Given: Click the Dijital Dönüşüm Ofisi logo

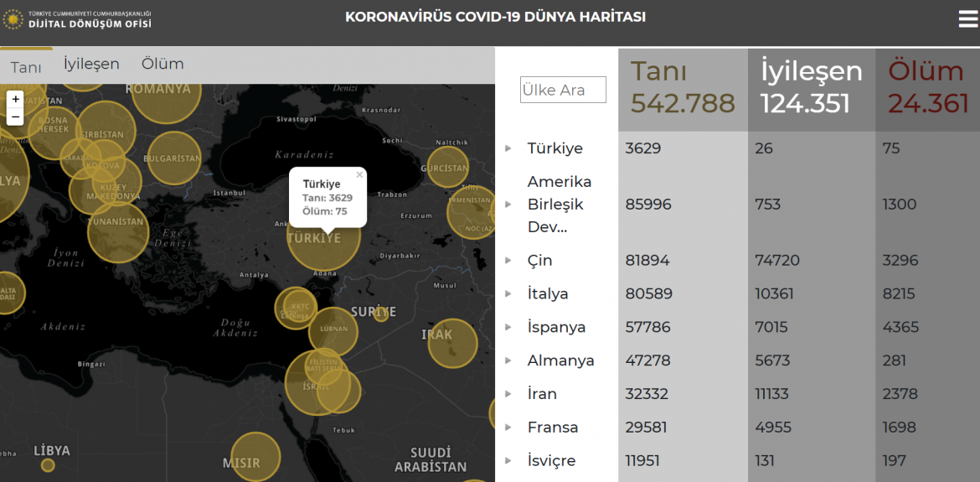Looking at the screenshot, I should 78,19.
